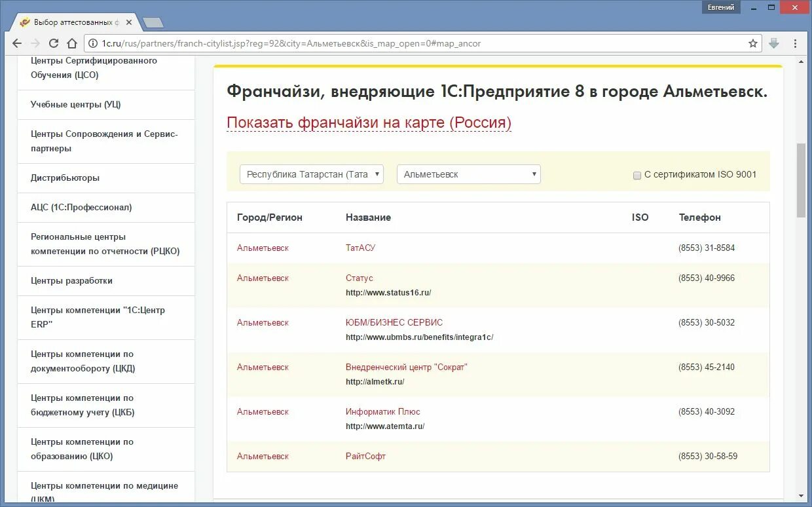Switch to the Выбор аттестованных tab
Viewport: 812px width, 507px height.
coord(75,22)
